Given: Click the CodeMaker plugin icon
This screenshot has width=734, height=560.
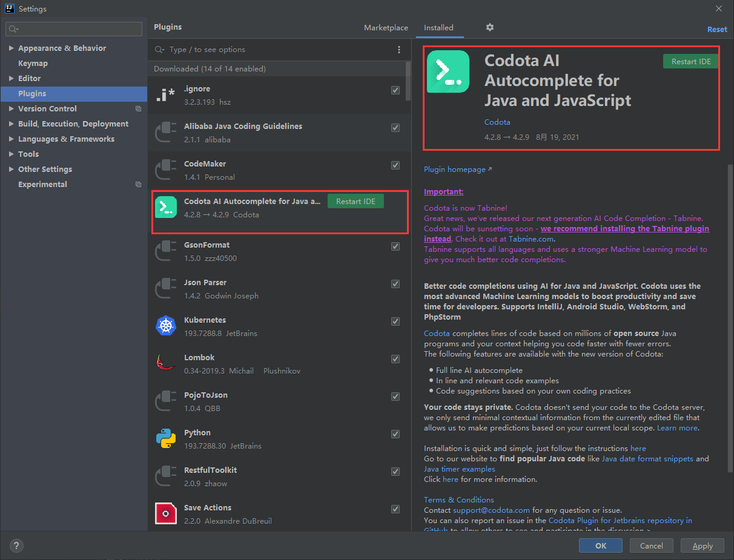Looking at the screenshot, I should pos(165,171).
